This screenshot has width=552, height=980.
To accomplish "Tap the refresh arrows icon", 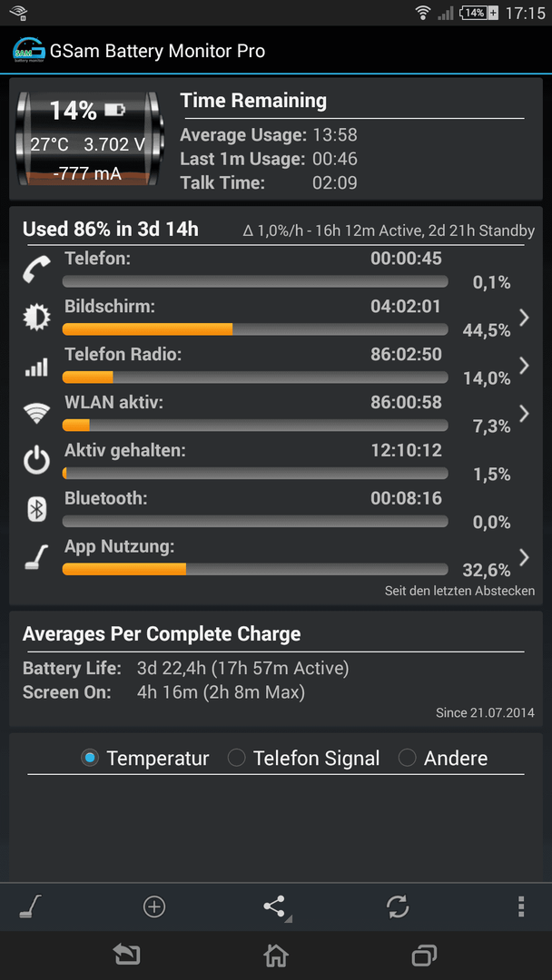I will click(398, 906).
